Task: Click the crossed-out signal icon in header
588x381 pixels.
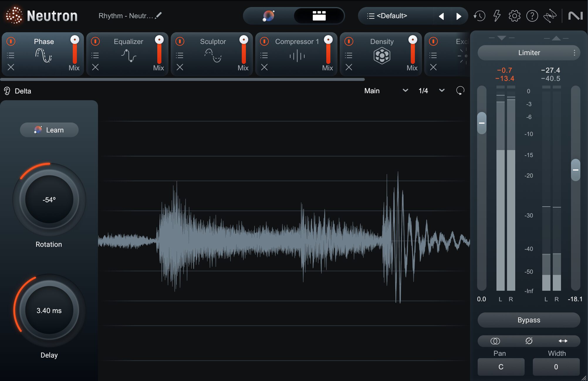Action: pos(550,16)
